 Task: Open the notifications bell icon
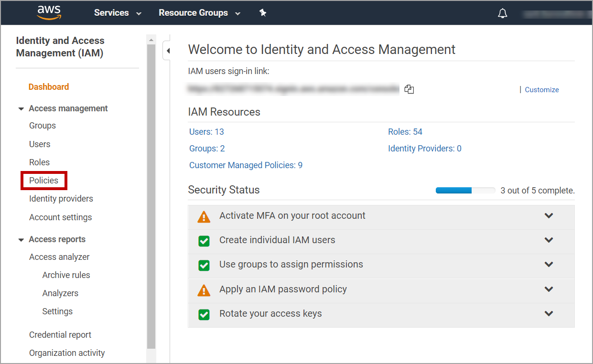(503, 13)
